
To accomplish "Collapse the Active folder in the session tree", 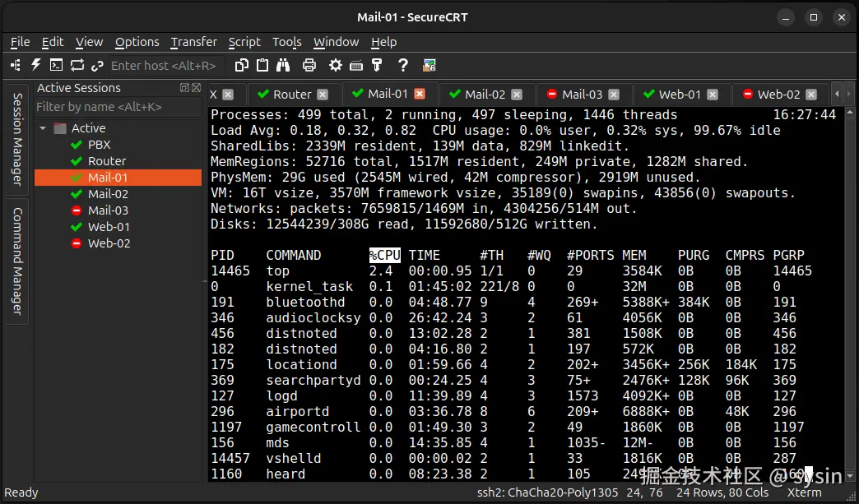I will (x=43, y=128).
